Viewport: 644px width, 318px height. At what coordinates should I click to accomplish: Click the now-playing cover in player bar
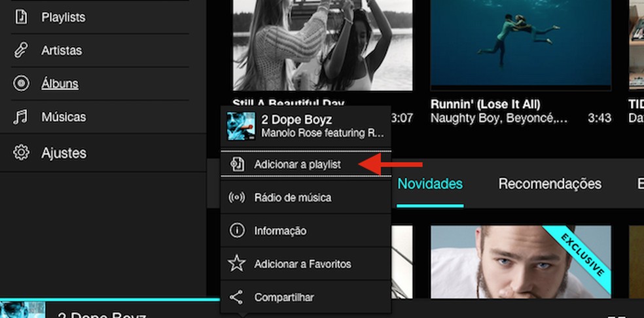click(23, 309)
